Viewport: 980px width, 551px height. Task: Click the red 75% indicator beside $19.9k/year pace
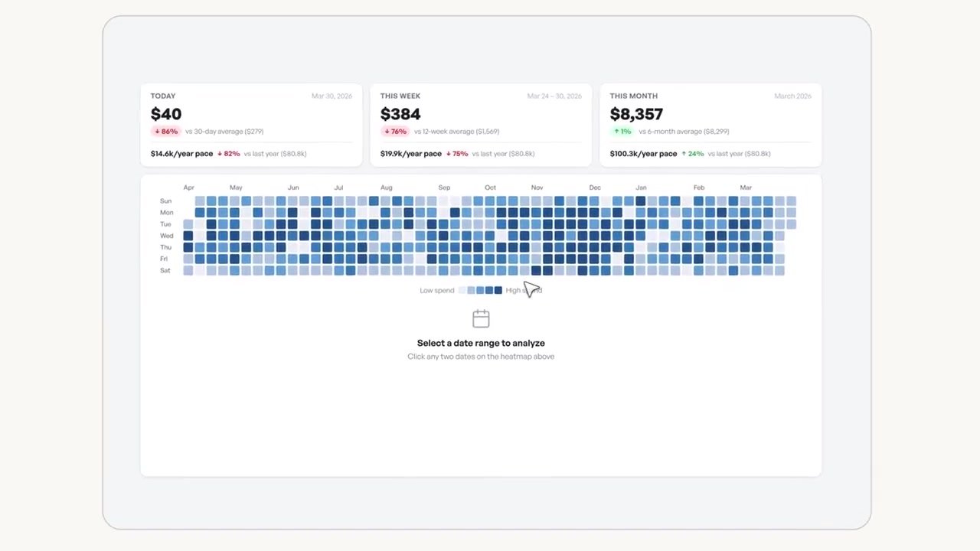[457, 154]
